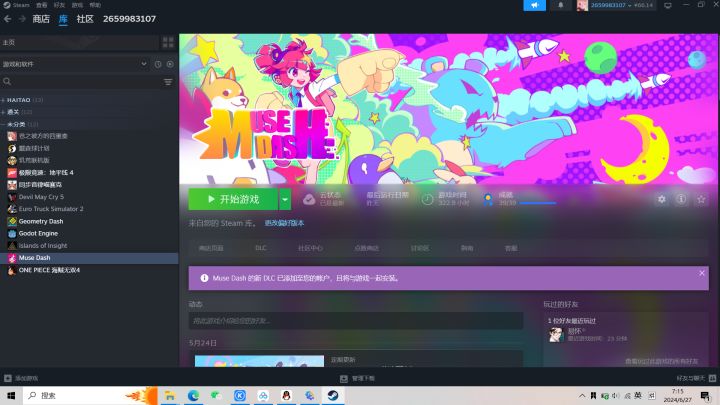This screenshot has width=720, height=405.
Task: Open Microsoft Edge on the taskbar
Action: pyautogui.click(x=193, y=395)
